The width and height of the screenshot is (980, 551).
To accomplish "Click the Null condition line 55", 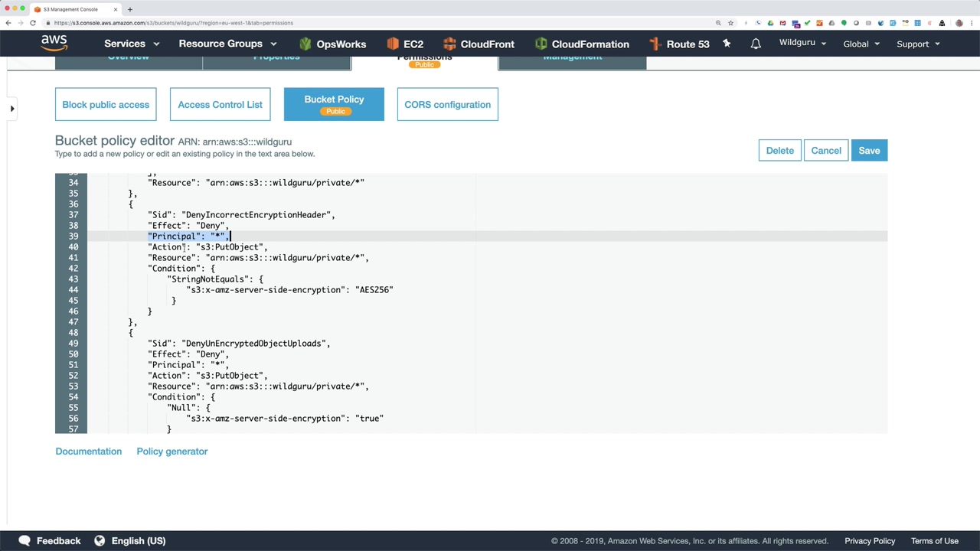I will (x=188, y=408).
